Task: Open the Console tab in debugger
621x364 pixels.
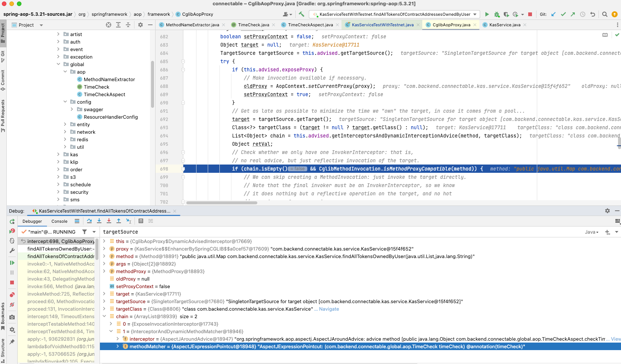Action: point(59,221)
